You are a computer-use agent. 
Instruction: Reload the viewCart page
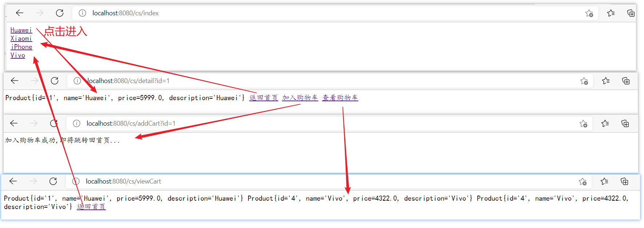[53, 181]
